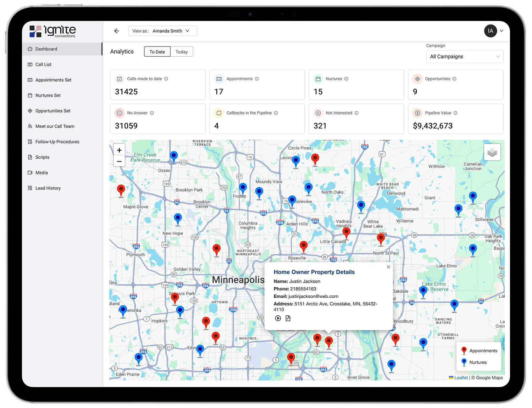The height and width of the screenshot is (408, 532).
Task: Click the email justinjackson@web.com in popup
Action: (314, 297)
